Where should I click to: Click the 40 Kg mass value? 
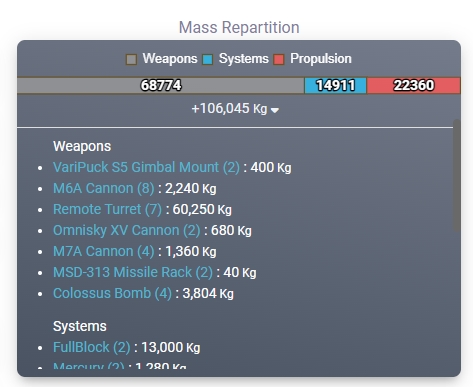coord(240,272)
